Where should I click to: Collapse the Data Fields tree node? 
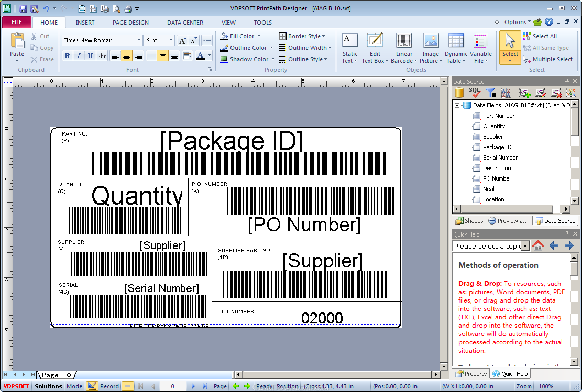click(x=457, y=105)
